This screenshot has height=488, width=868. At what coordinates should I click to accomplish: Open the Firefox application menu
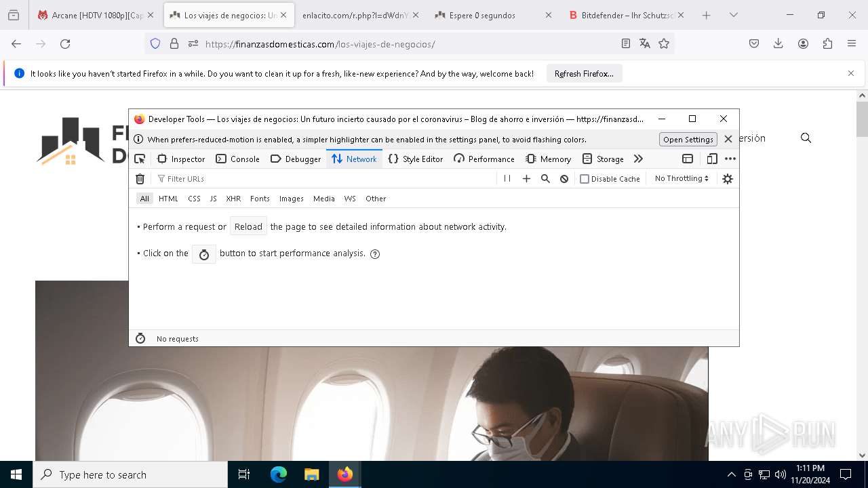point(852,43)
